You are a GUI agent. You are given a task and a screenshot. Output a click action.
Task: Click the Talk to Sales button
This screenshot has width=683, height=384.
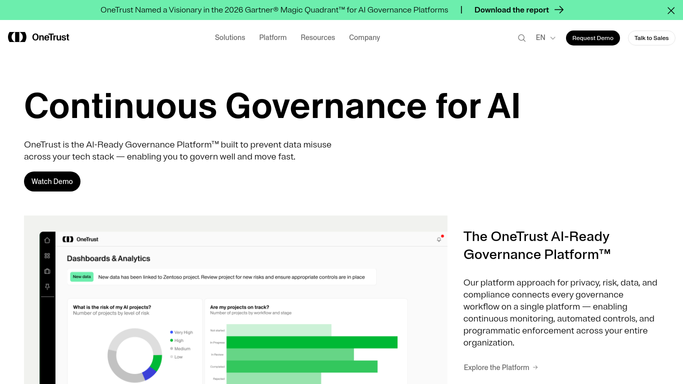pyautogui.click(x=651, y=38)
